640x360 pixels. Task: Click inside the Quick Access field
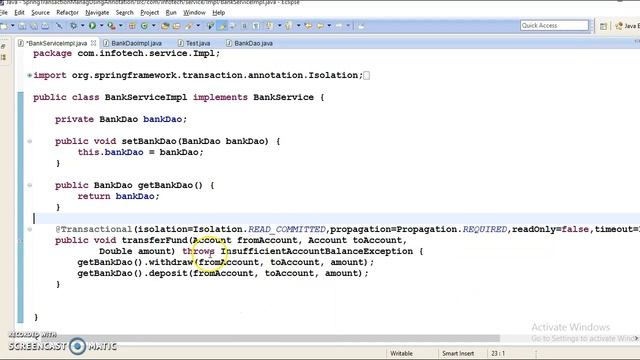tap(554, 25)
